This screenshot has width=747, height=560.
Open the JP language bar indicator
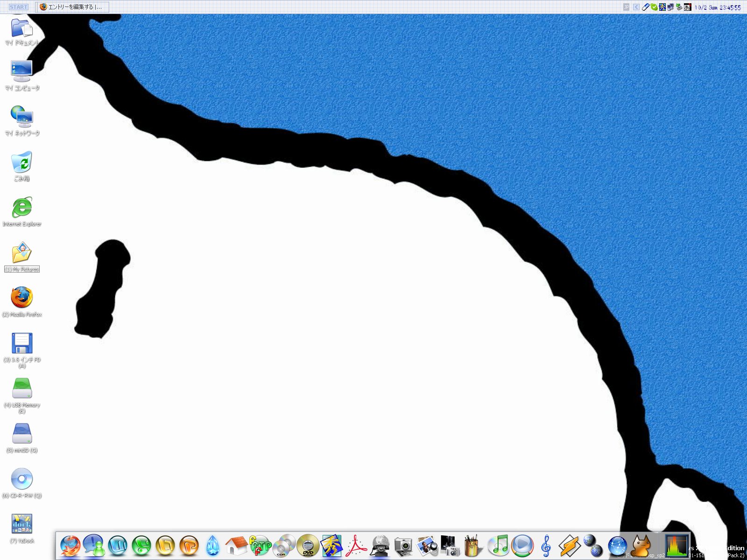point(627,7)
